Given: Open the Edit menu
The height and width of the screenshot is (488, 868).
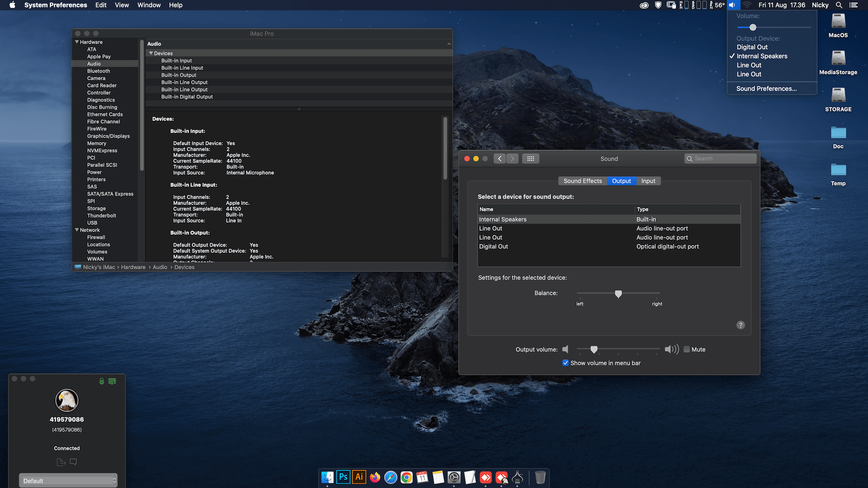Looking at the screenshot, I should point(101,5).
